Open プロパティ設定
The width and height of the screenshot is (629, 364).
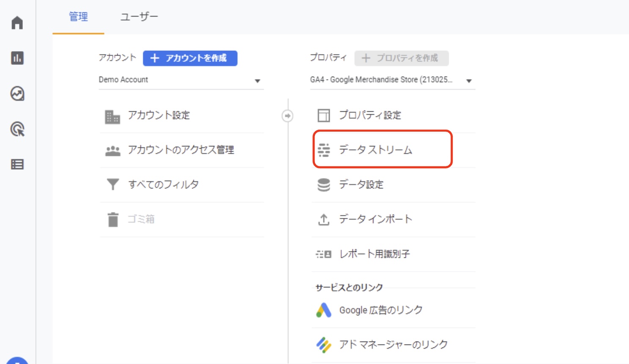pyautogui.click(x=393, y=116)
